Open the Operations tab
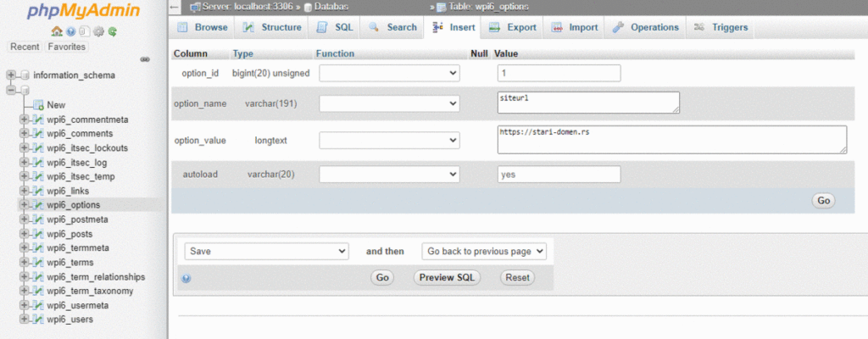This screenshot has width=868, height=339. pos(645,27)
